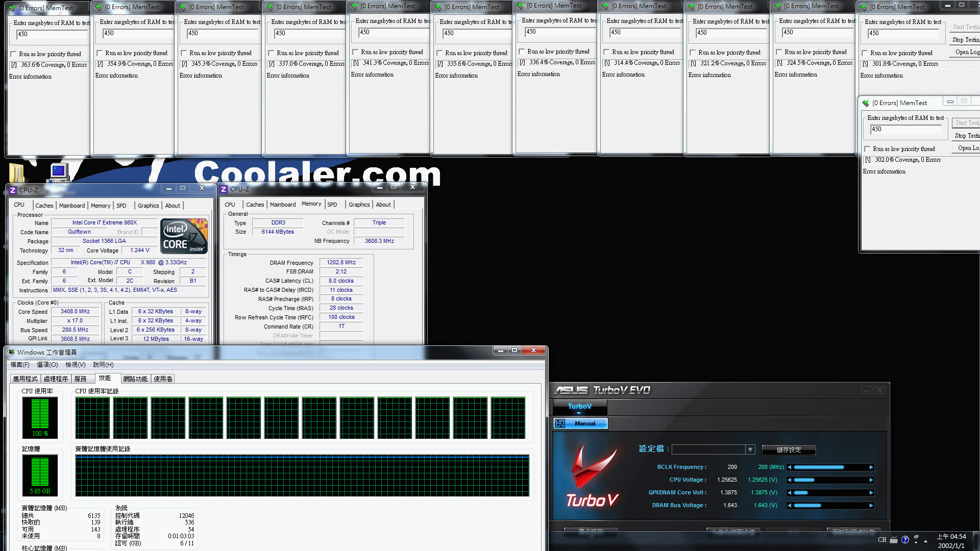The image size is (980, 551).
Task: Open the 網路功能 tab in Task Manager
Action: tap(135, 379)
